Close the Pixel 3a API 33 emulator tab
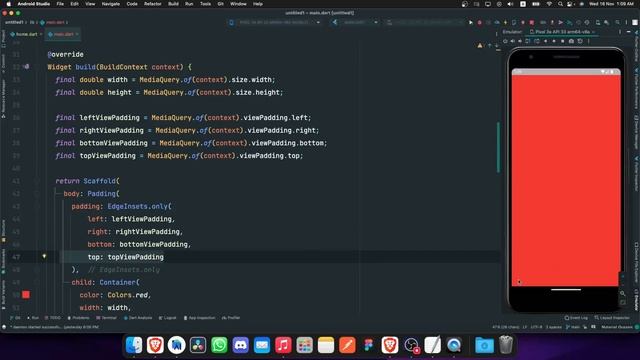The height and width of the screenshot is (360, 640). [x=593, y=32]
